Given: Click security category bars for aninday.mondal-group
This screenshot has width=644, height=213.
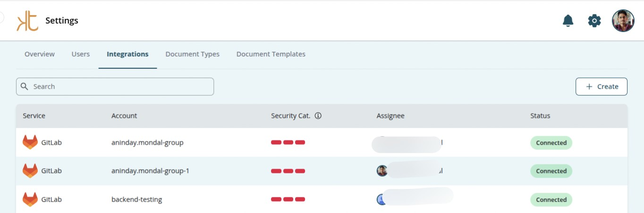Looking at the screenshot, I should point(288,142).
